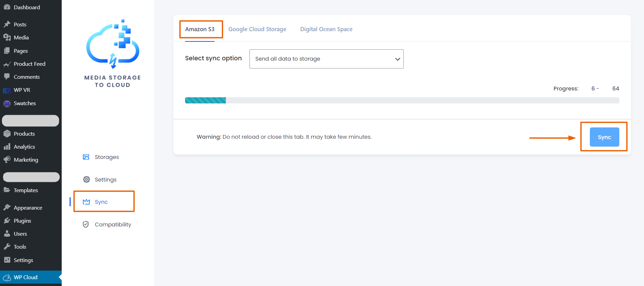The width and height of the screenshot is (644, 286).
Task: Click the Appearance paintbrush icon
Action: click(x=7, y=207)
